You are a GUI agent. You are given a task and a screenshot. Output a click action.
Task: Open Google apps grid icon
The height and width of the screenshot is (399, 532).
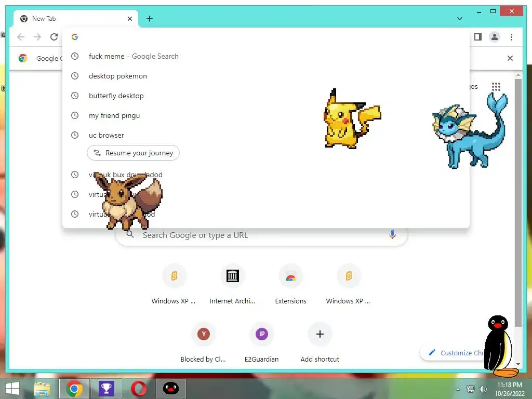[496, 87]
